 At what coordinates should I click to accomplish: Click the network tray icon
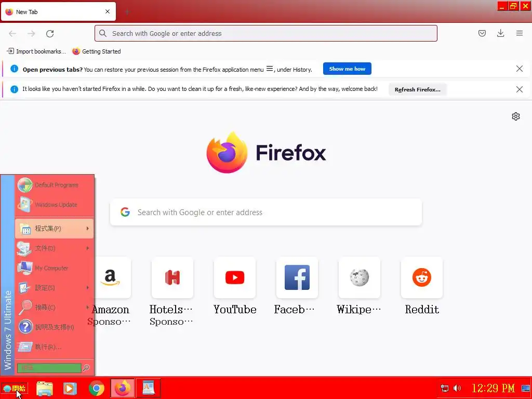click(445, 389)
